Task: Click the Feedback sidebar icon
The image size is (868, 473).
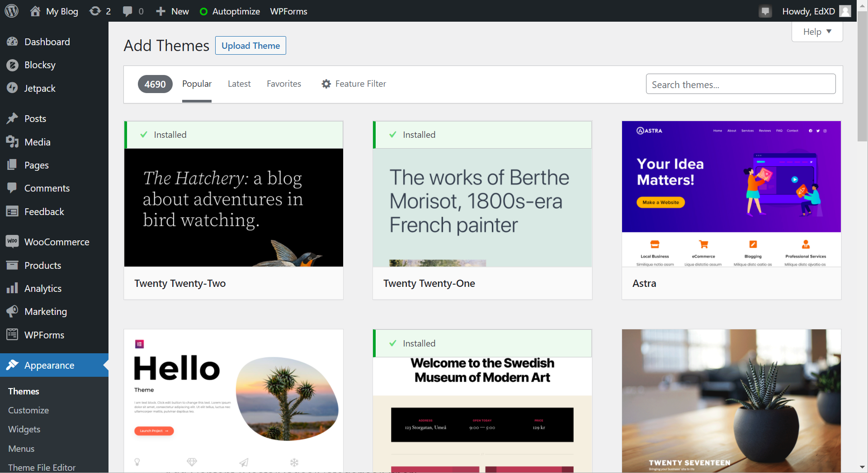Action: click(x=12, y=211)
